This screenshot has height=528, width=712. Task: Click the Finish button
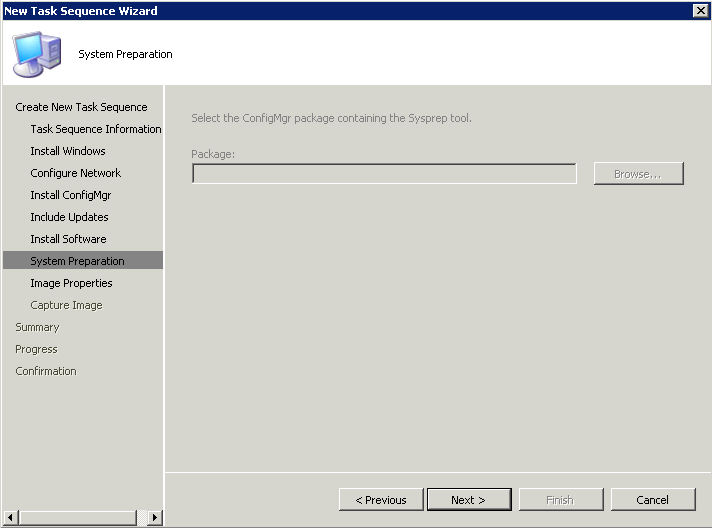click(x=561, y=500)
